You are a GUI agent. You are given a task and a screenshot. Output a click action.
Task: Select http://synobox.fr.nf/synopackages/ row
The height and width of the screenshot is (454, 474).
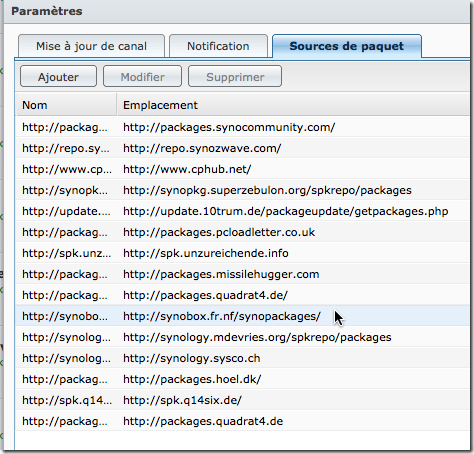pos(242,316)
